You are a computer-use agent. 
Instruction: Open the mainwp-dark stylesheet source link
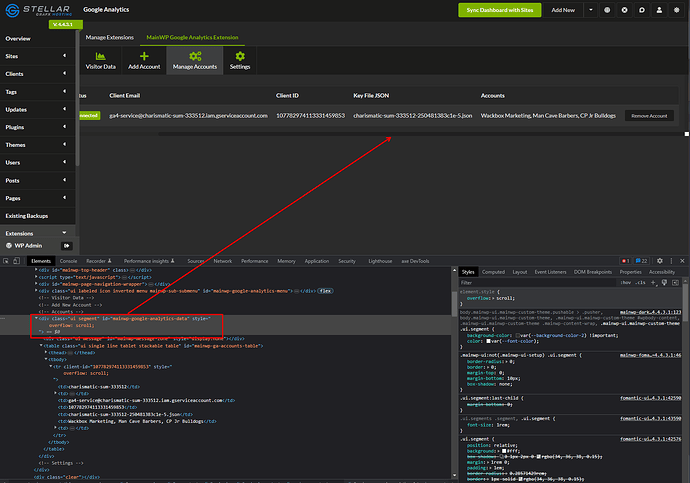click(650, 312)
